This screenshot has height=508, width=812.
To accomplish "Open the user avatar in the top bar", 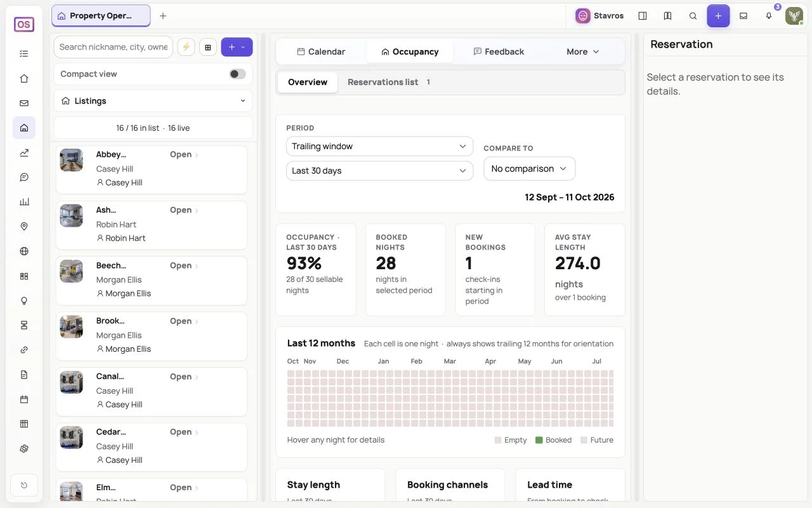I will click(x=794, y=16).
